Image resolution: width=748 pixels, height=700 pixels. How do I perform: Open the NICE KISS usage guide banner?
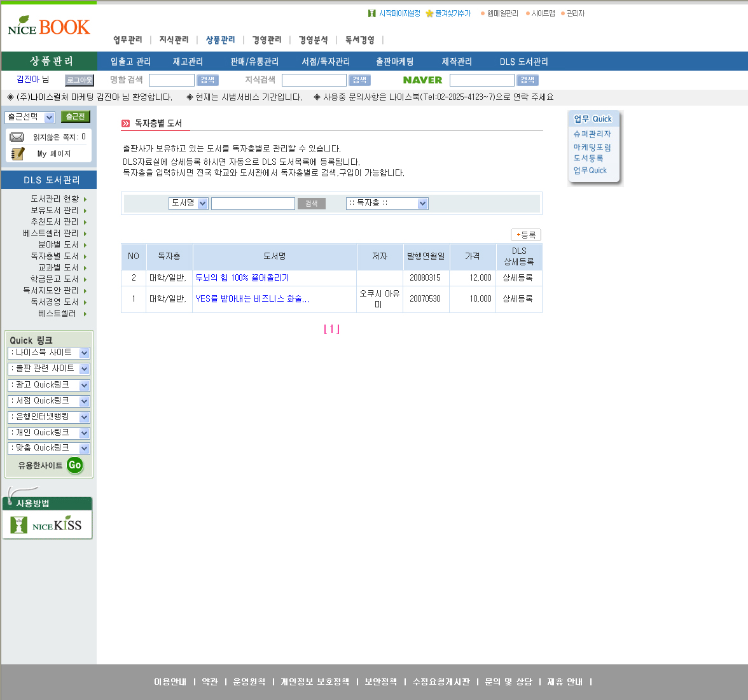coord(48,524)
